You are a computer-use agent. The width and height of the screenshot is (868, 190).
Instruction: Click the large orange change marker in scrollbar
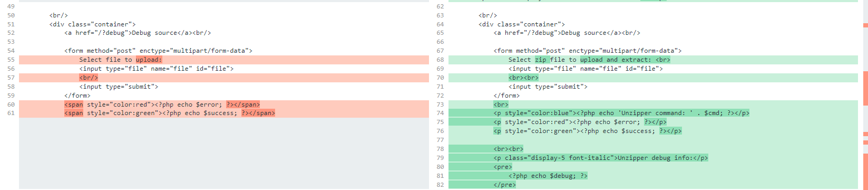pos(865,88)
